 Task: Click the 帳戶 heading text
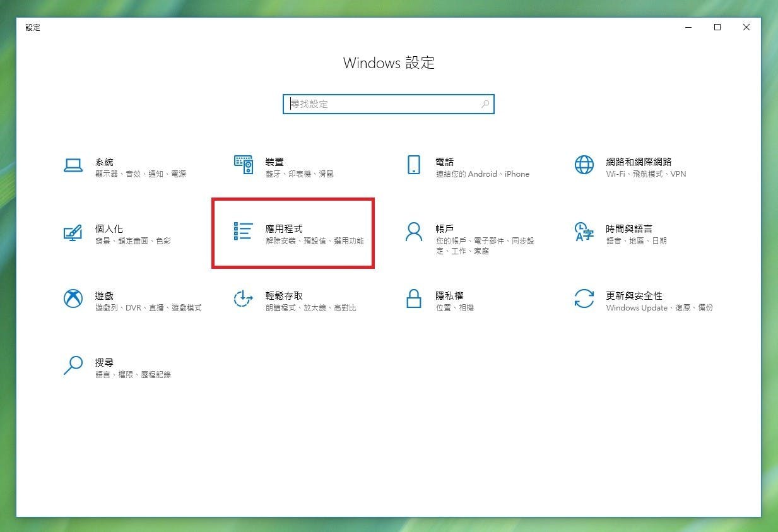[x=445, y=229]
